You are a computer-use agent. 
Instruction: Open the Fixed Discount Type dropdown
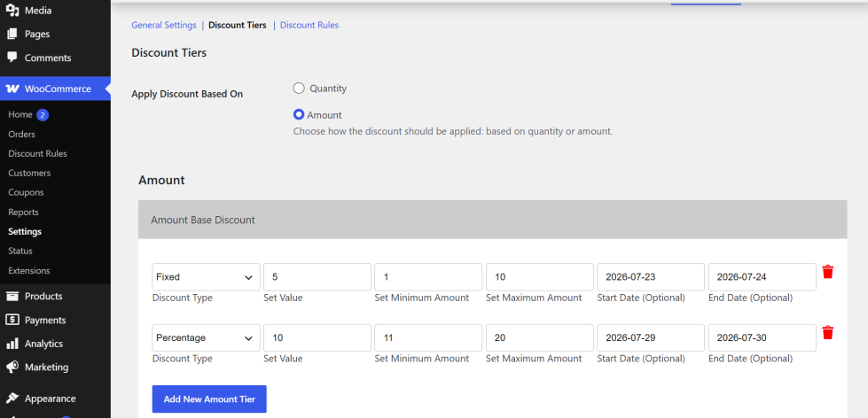pyautogui.click(x=206, y=277)
